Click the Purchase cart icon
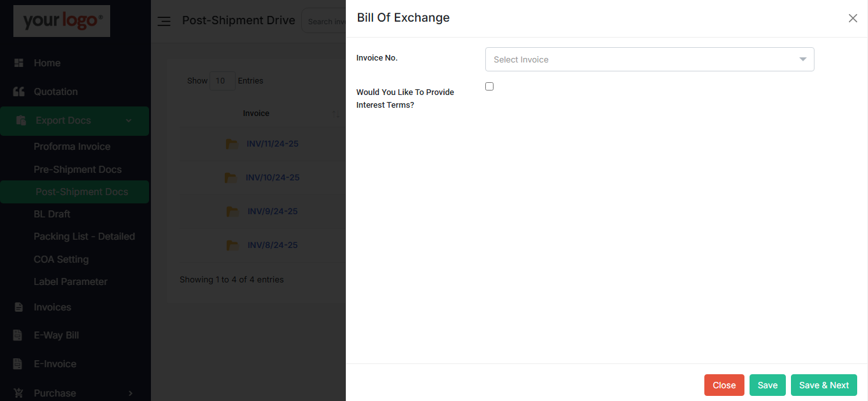 [18, 393]
